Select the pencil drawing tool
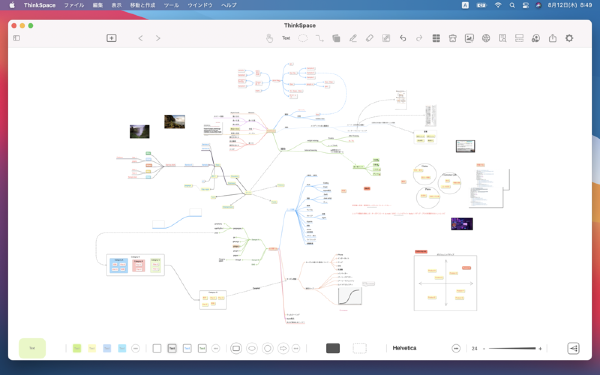 click(x=353, y=38)
